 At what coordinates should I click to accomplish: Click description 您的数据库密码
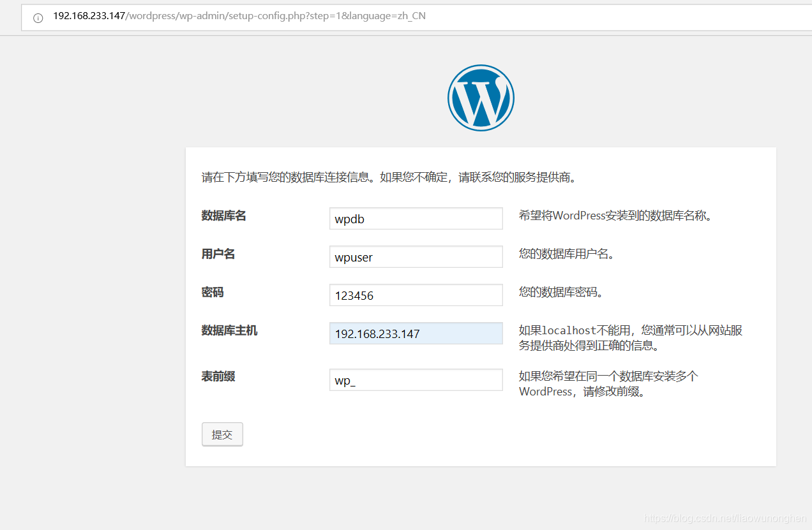pyautogui.click(x=561, y=292)
